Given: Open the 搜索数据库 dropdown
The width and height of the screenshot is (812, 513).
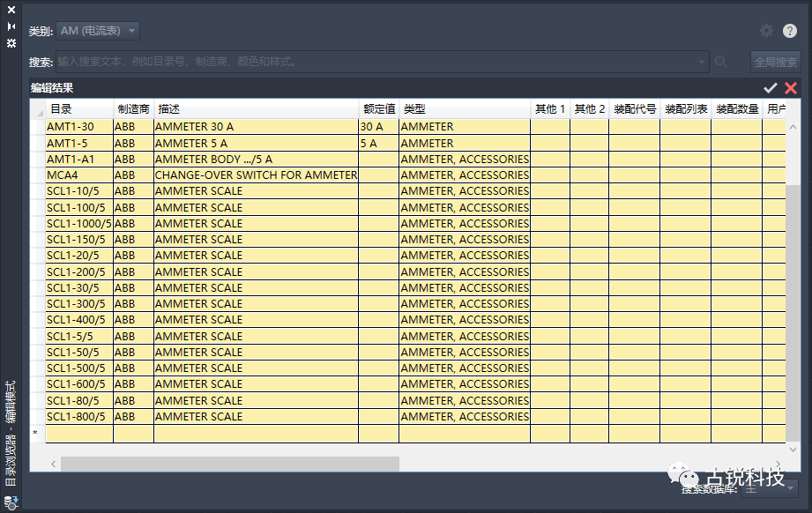Looking at the screenshot, I should tap(770, 488).
